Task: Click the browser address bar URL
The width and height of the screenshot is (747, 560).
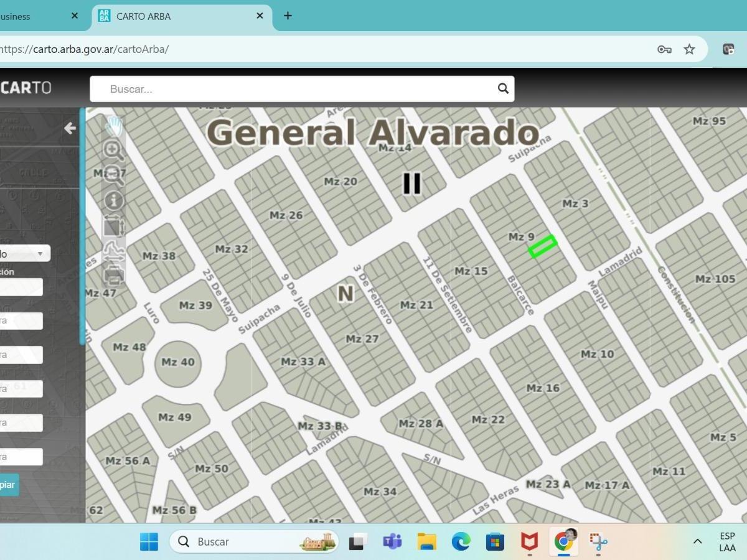Action: (x=84, y=49)
